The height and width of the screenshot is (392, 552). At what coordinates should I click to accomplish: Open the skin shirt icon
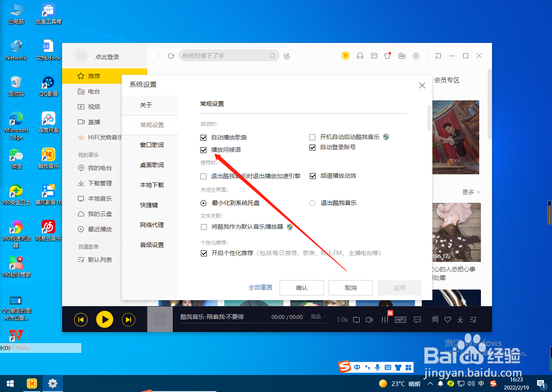(x=387, y=56)
